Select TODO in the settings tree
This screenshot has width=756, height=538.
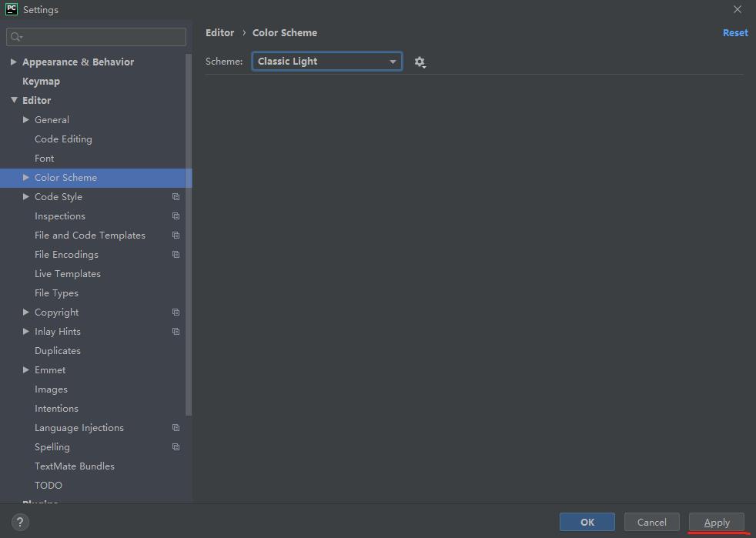(49, 486)
